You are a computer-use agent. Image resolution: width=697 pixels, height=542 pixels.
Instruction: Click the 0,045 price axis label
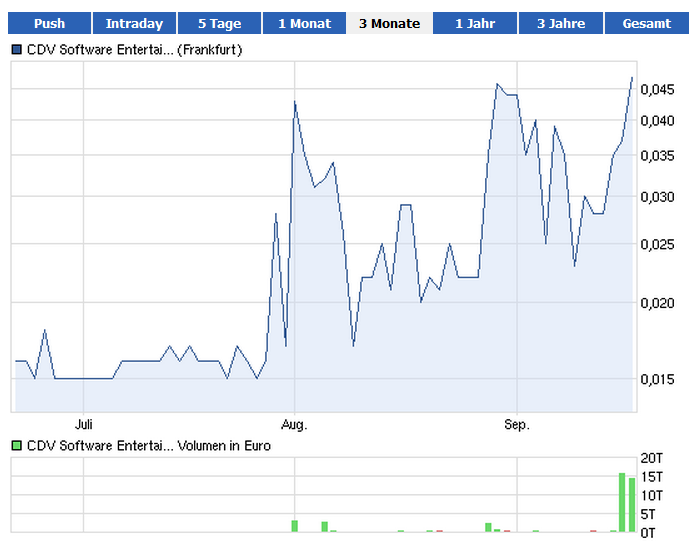pos(657,90)
